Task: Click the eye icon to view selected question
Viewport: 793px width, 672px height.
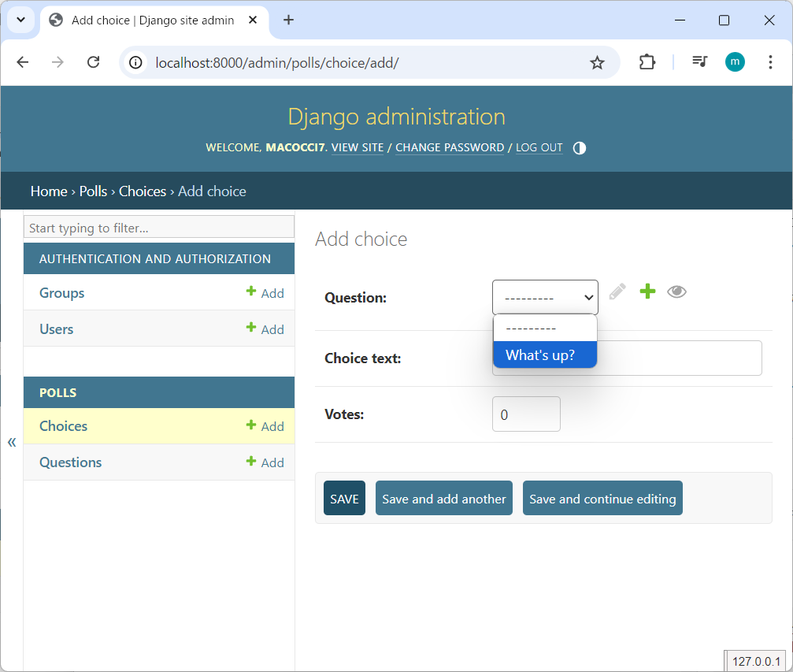Action: [676, 292]
